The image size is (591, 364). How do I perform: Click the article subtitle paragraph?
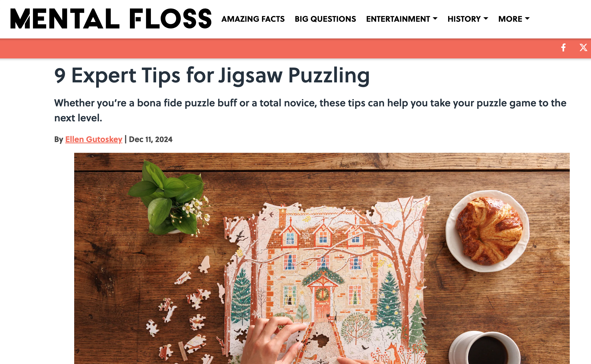310,110
